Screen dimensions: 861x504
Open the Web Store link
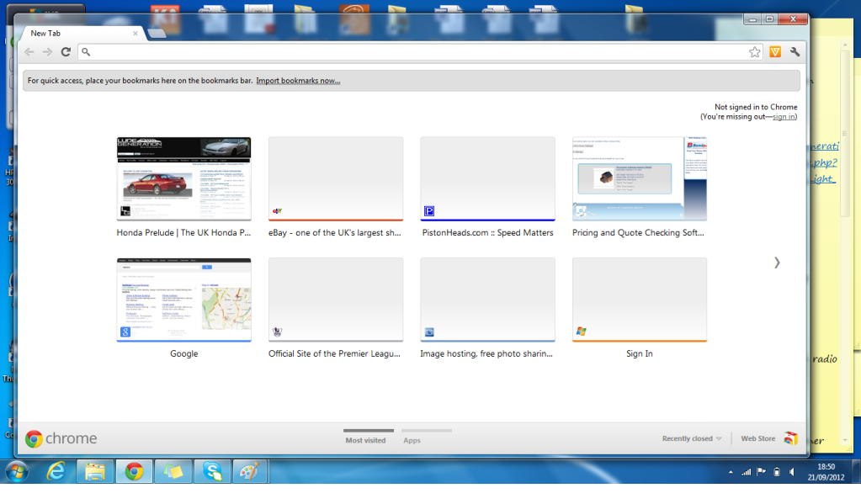click(x=757, y=438)
